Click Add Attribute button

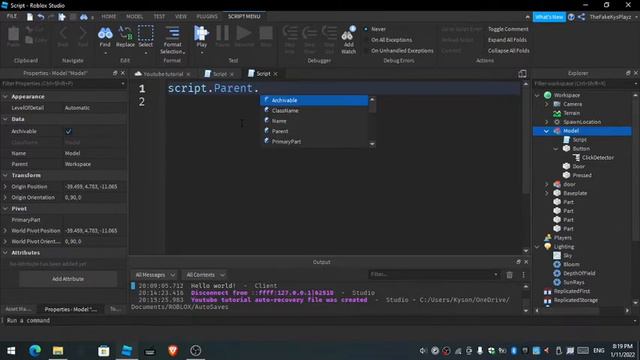pyautogui.click(x=68, y=279)
